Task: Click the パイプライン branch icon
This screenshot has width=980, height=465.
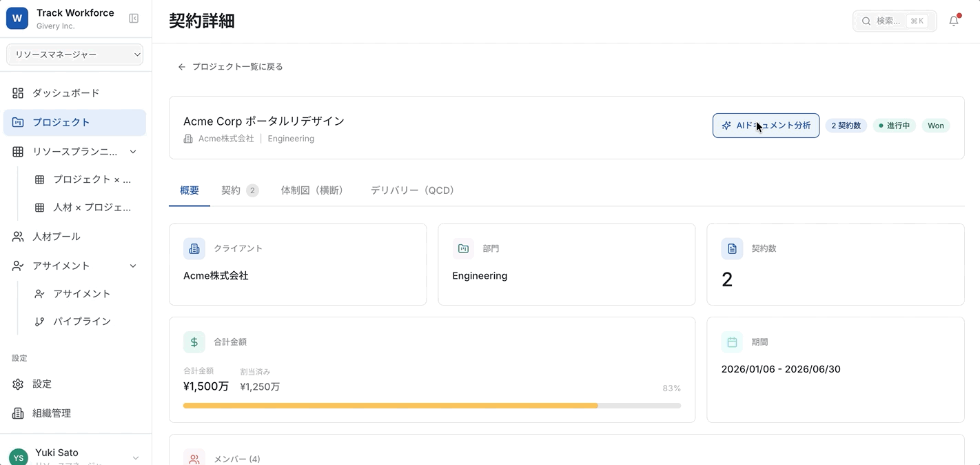Action: [40, 321]
